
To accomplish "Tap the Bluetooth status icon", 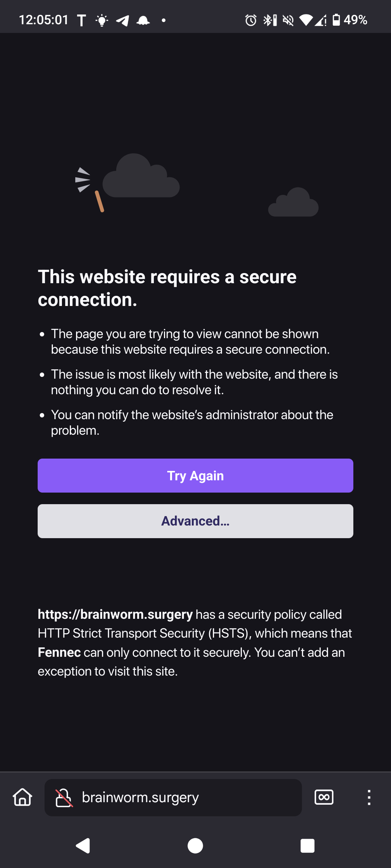I will pos(270,20).
